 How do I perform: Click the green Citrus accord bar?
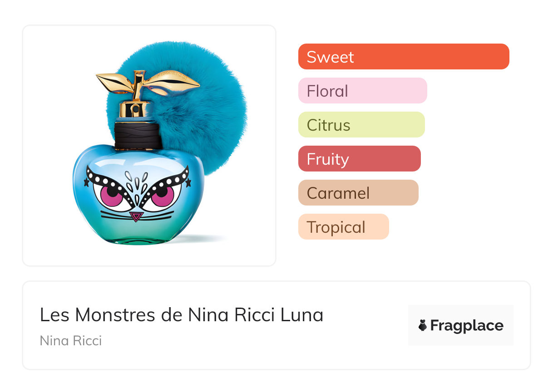[x=361, y=125]
